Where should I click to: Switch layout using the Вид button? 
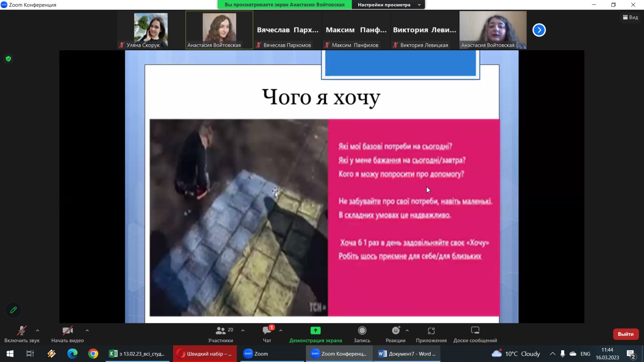tap(630, 17)
